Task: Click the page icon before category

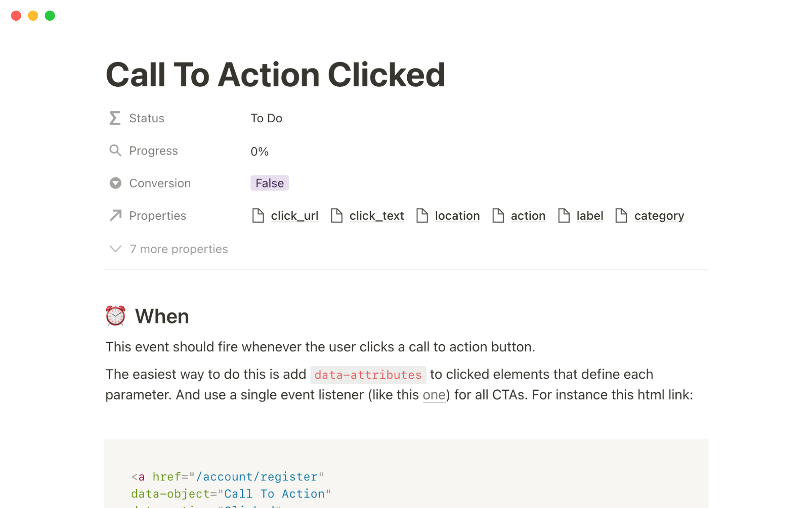Action: pos(621,215)
